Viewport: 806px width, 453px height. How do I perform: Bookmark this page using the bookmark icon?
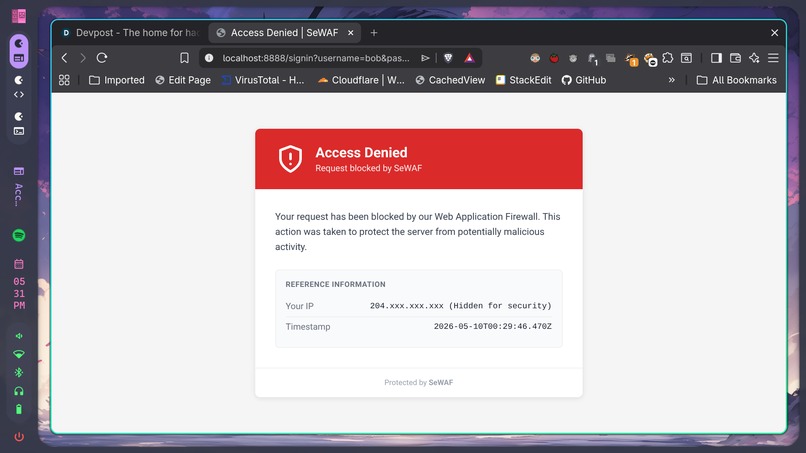click(184, 58)
